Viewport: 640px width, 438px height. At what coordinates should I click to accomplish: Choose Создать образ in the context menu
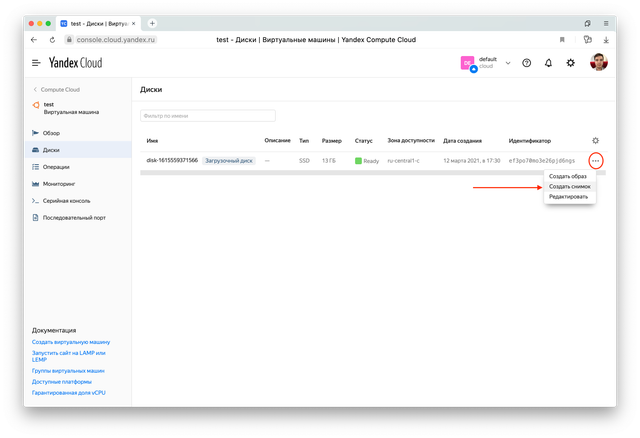coord(569,177)
